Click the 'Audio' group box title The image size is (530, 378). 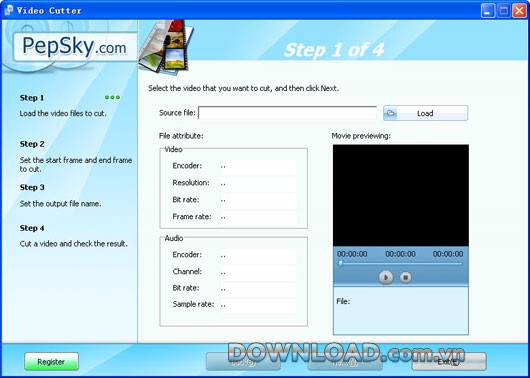click(174, 238)
